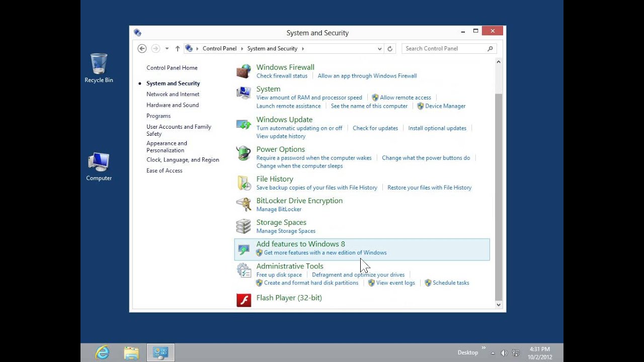This screenshot has width=644, height=362.
Task: Click the System computer icon
Action: tap(244, 93)
